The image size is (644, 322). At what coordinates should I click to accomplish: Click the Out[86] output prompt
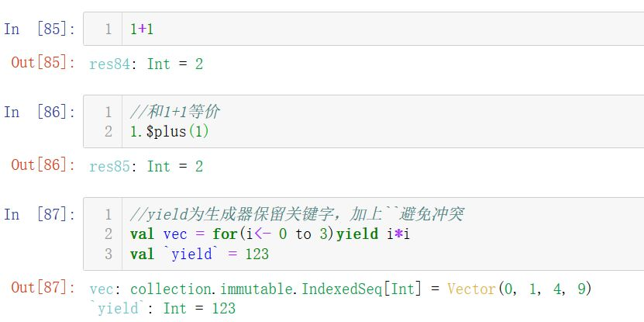click(x=43, y=165)
